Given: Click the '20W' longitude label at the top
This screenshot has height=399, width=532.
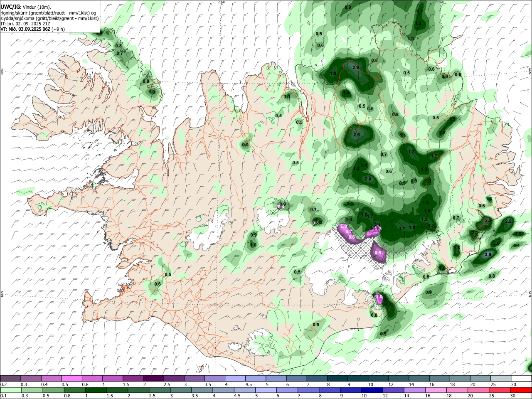Looking at the screenshot, I should (x=221, y=2).
